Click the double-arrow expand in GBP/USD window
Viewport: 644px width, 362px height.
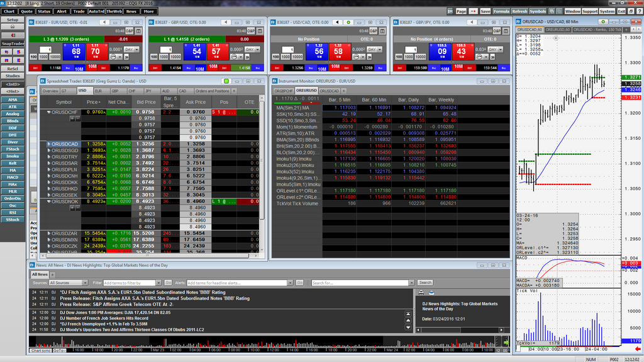248,57
